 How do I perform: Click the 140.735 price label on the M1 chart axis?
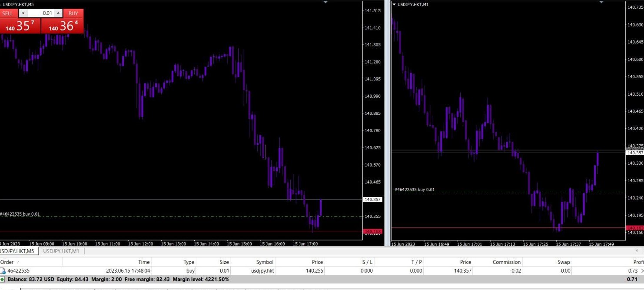click(635, 7)
